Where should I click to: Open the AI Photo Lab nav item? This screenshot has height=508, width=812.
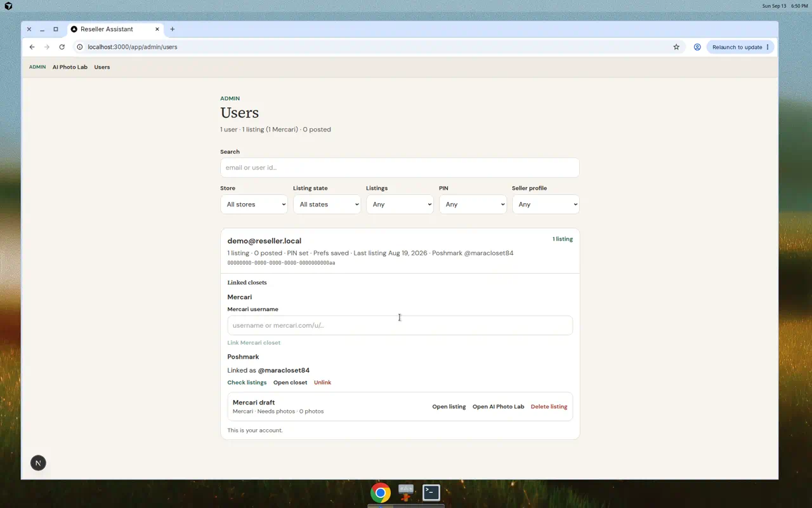click(x=70, y=67)
